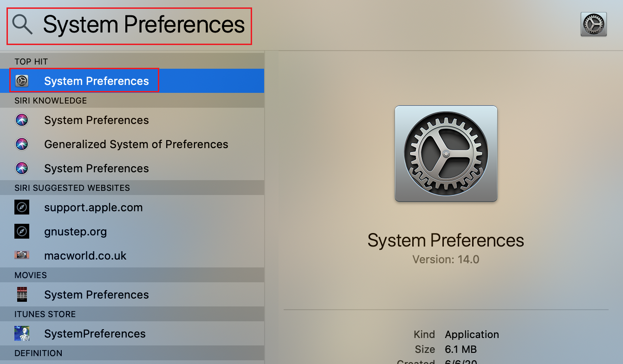Open the System Preferences top hit result

pyautogui.click(x=132, y=81)
